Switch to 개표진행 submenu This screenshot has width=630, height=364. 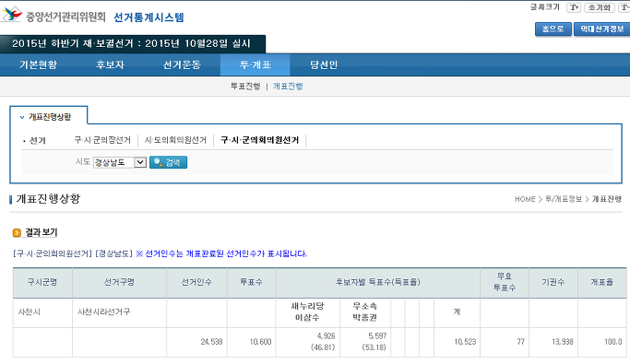pos(288,87)
